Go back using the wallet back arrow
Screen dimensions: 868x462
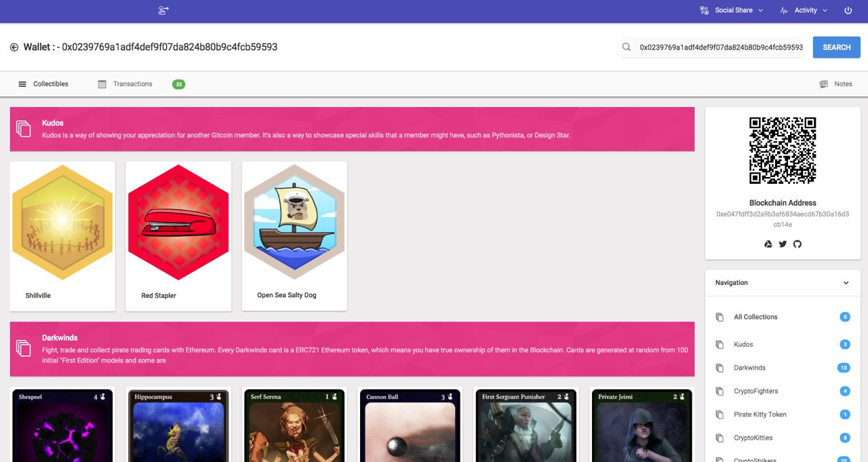(14, 47)
